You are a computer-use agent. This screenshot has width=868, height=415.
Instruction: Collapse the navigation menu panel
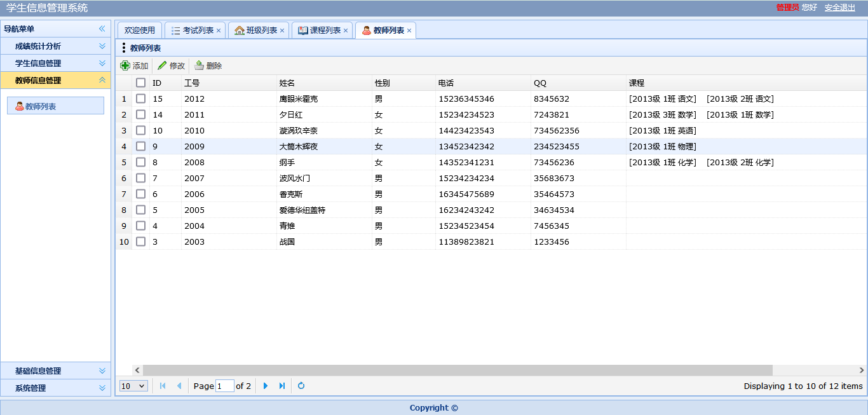coord(102,29)
